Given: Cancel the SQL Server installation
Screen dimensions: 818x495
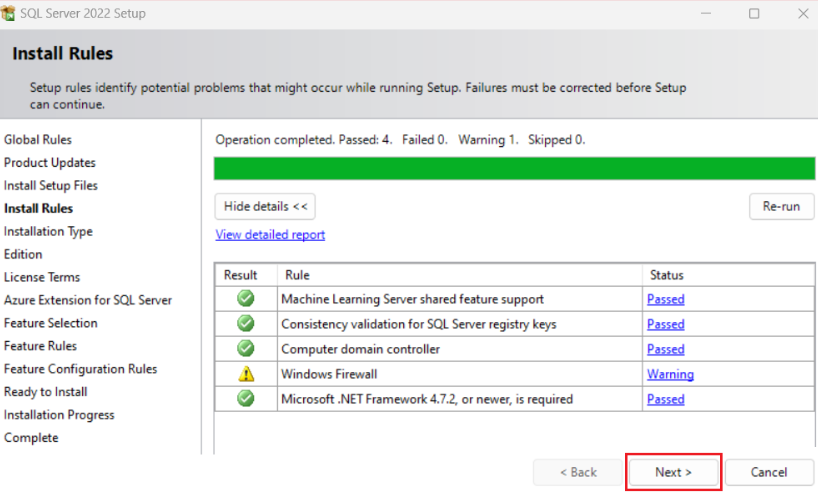Looking at the screenshot, I should coord(769,472).
